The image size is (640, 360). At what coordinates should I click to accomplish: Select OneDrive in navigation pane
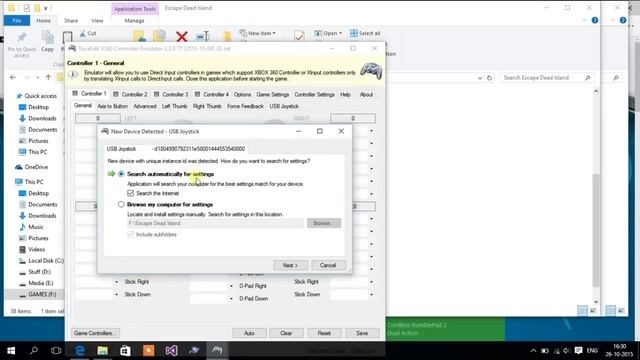click(36, 167)
